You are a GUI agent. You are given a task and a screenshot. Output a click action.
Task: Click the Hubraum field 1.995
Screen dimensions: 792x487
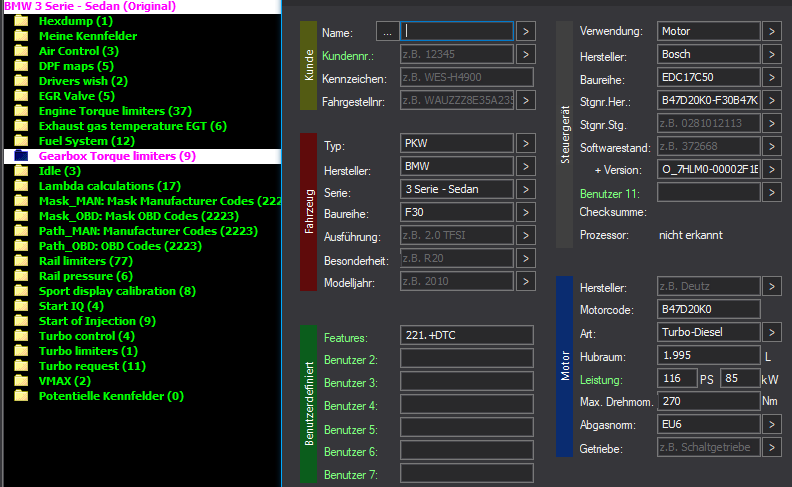709,355
